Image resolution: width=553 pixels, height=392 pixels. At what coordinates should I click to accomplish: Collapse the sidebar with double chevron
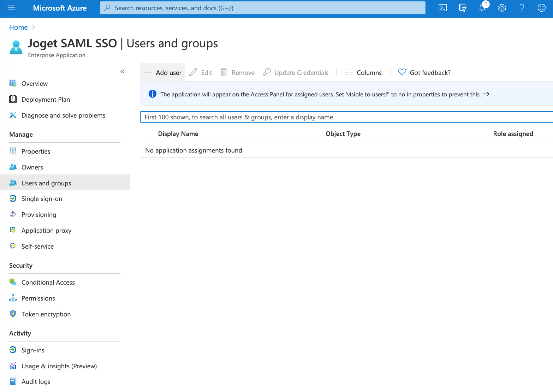pyautogui.click(x=123, y=72)
